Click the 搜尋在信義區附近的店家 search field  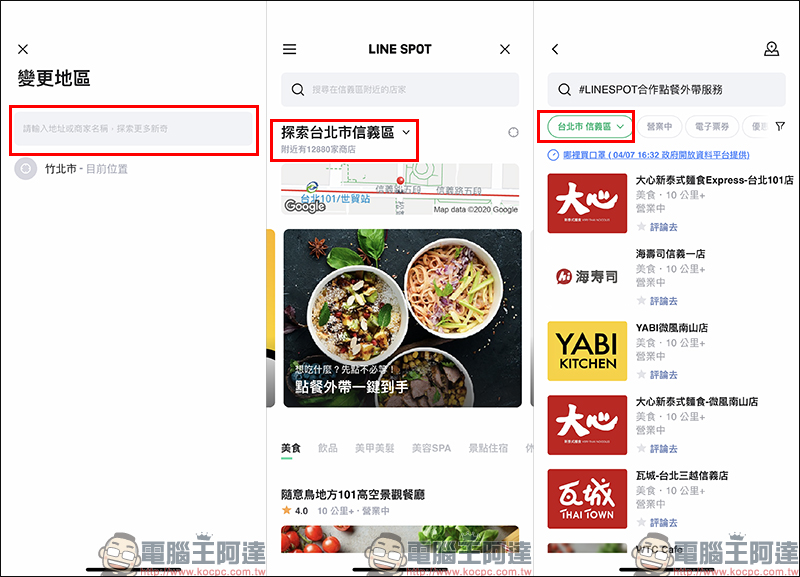pos(400,89)
